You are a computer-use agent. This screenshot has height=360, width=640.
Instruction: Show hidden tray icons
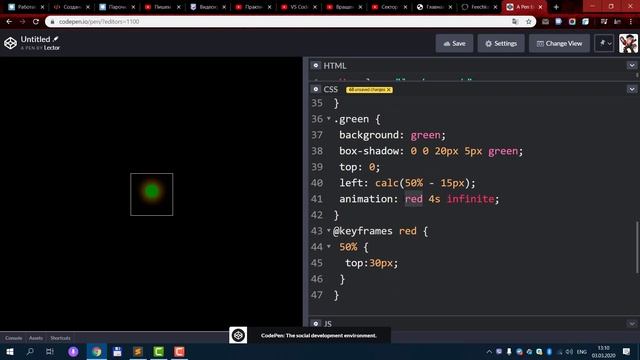(x=489, y=351)
